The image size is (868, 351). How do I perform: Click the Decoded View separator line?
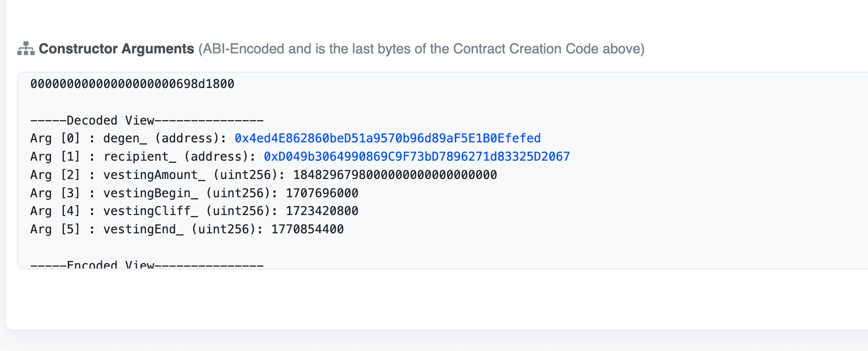pos(147,120)
